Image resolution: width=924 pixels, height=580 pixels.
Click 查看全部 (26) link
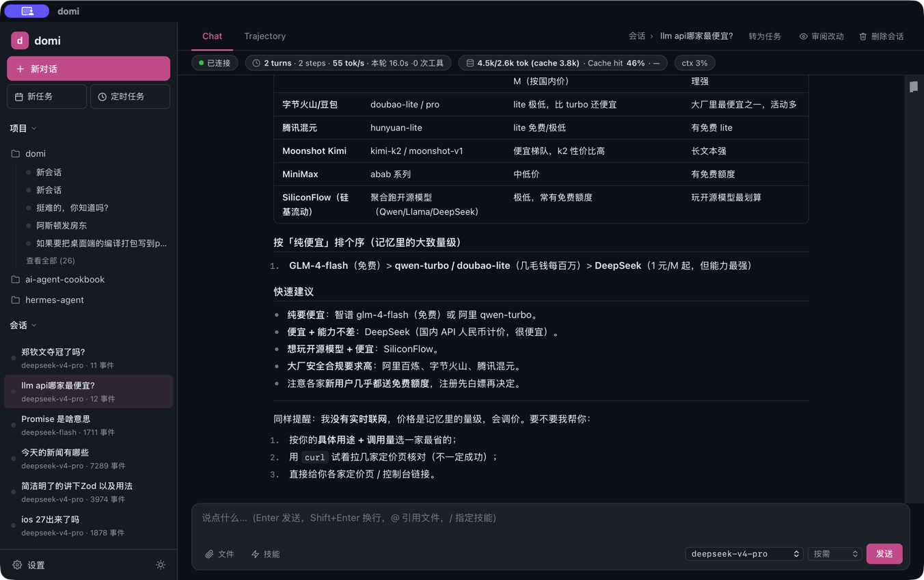[51, 261]
